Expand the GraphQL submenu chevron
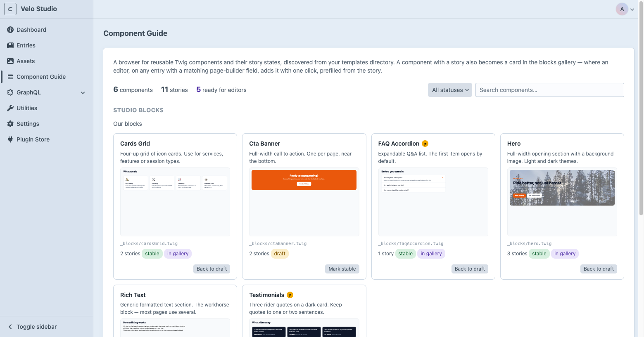644x337 pixels. coord(83,93)
